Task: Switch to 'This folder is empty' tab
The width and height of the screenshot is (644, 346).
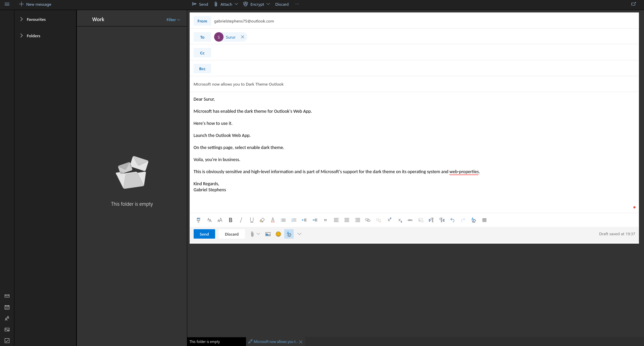Action: pos(216,342)
